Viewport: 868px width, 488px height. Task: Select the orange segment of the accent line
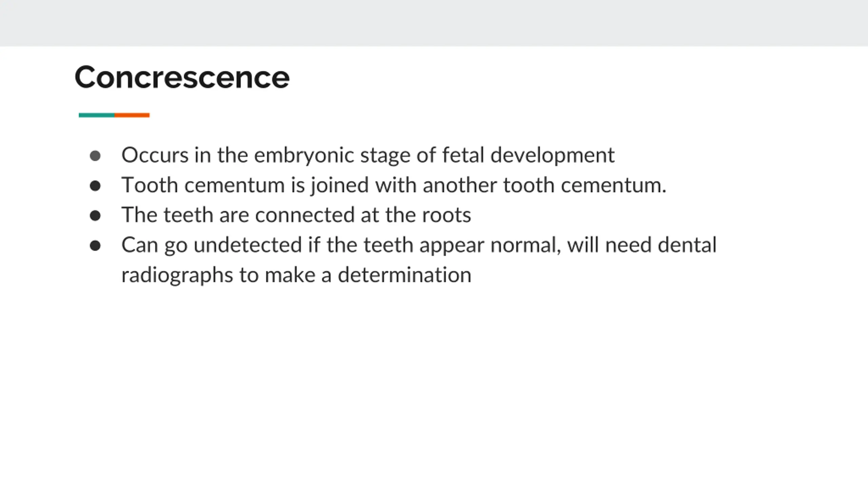pos(132,115)
